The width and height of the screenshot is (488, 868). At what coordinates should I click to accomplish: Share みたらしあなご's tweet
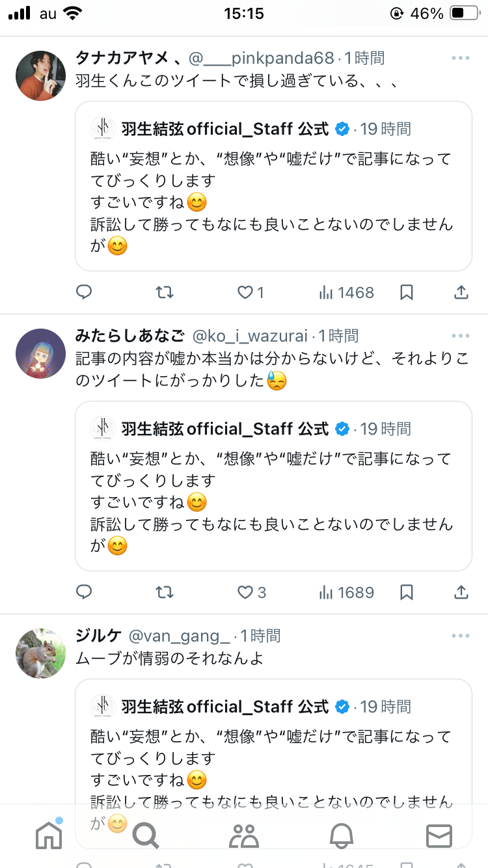point(461,593)
